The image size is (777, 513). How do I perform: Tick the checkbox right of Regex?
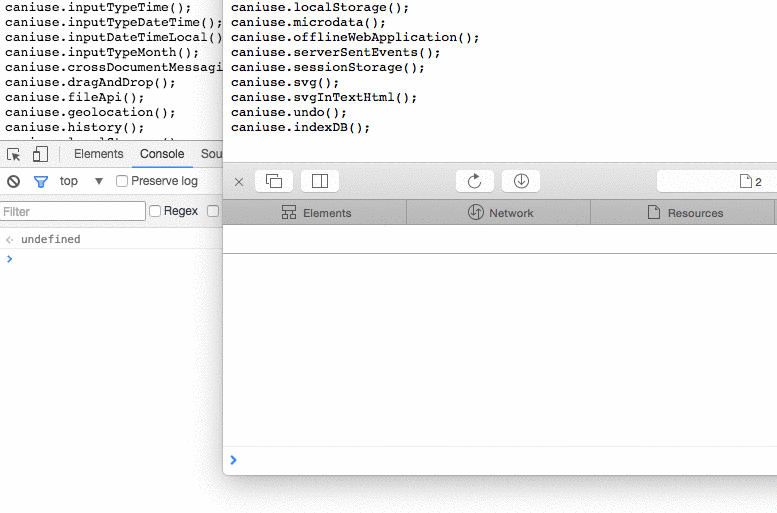click(213, 211)
